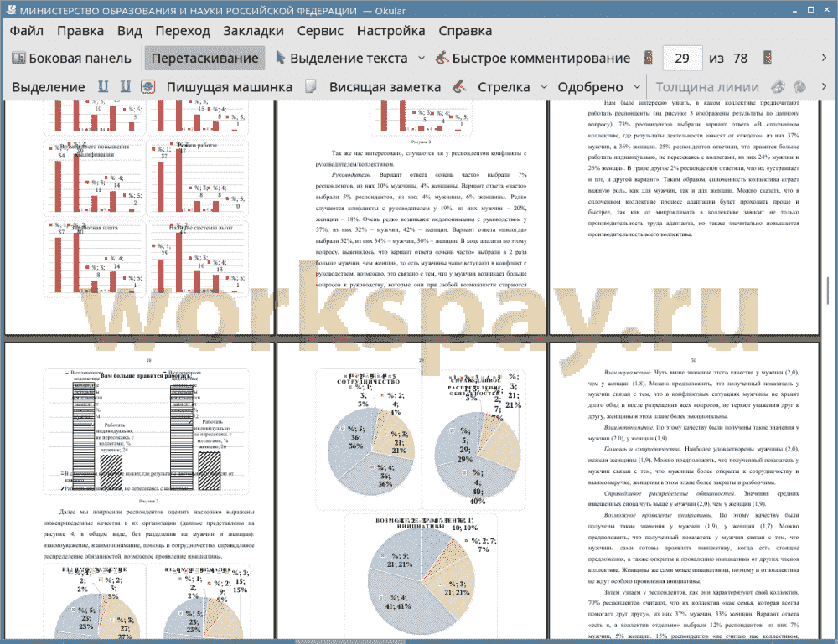Toggle Быстрое комментирование quick annotations

click(533, 59)
